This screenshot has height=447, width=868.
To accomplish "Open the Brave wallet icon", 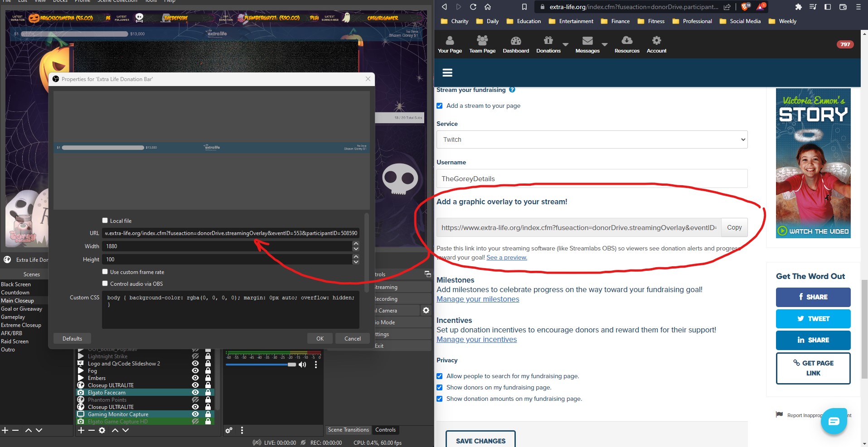I will [x=843, y=7].
